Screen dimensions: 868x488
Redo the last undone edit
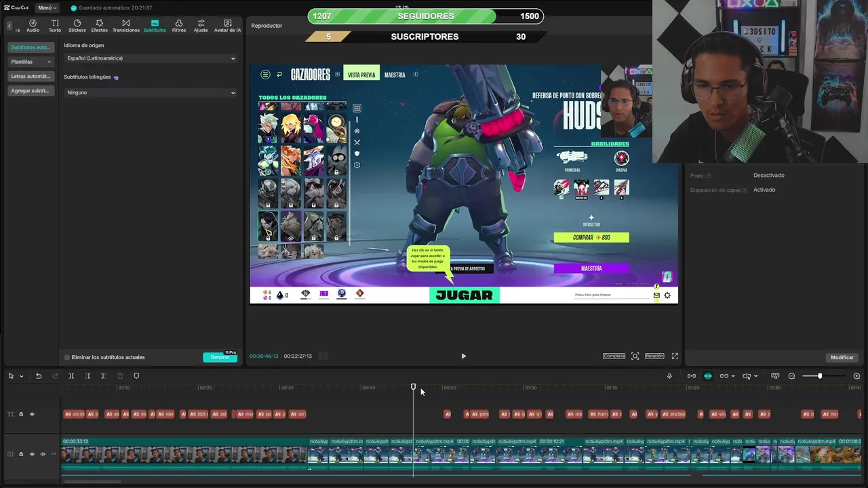[56, 375]
